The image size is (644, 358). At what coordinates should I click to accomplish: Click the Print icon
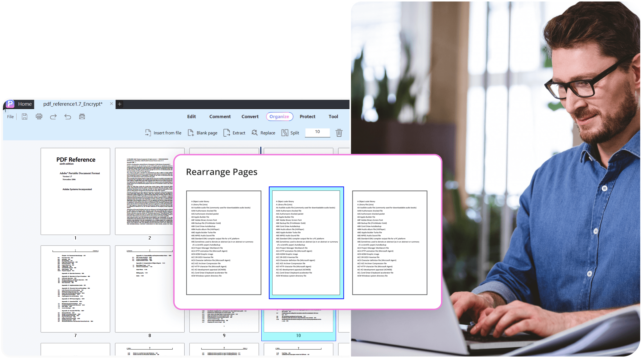(x=39, y=116)
